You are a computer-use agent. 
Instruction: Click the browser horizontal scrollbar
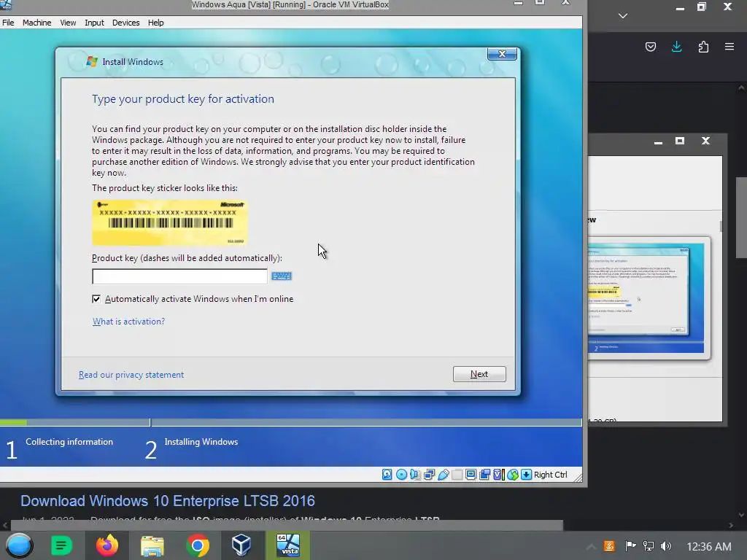pos(287,525)
